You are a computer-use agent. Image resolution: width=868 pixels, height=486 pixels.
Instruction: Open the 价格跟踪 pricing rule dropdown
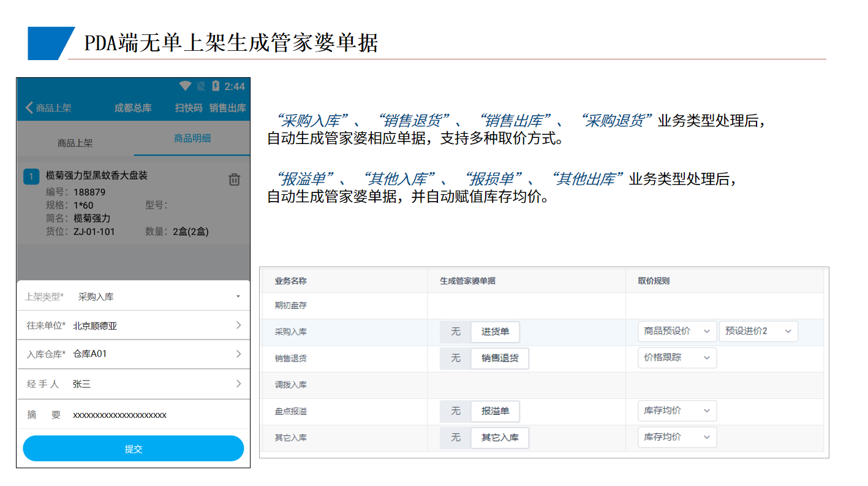[677, 358]
